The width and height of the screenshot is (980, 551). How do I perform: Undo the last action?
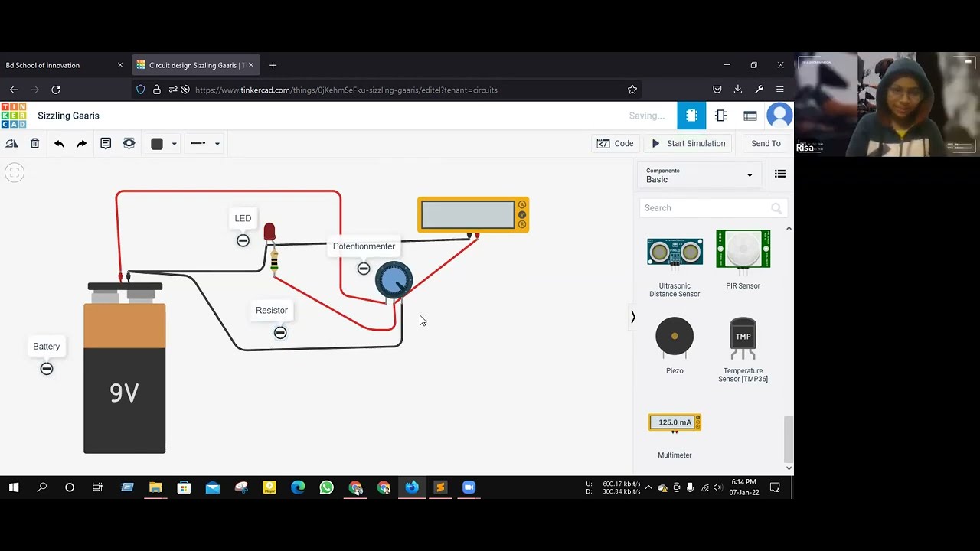[x=59, y=143]
